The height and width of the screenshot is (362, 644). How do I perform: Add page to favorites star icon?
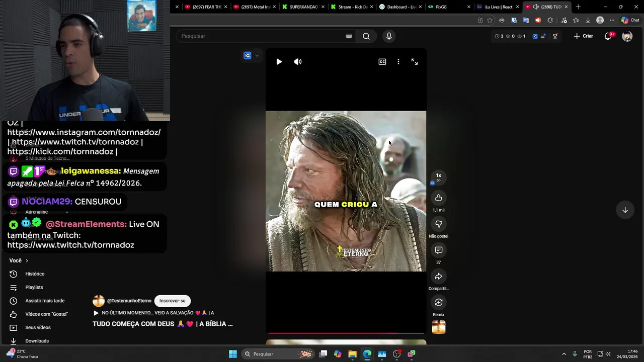coord(490,20)
